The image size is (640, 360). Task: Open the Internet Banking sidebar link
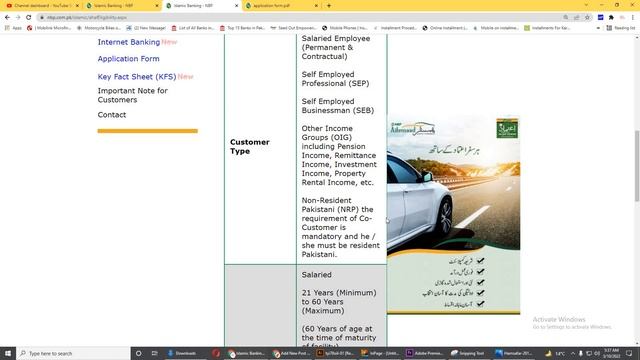tap(129, 42)
